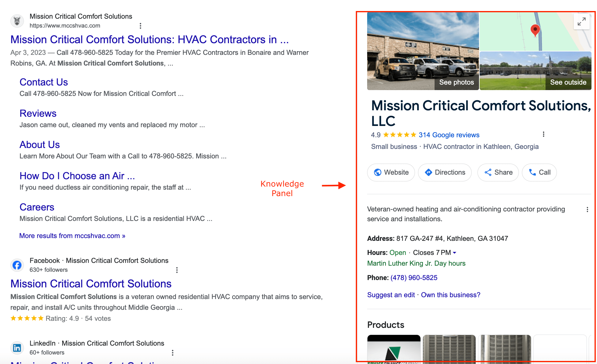Open the About Us sitelink
The image size is (597, 364).
coord(40,145)
